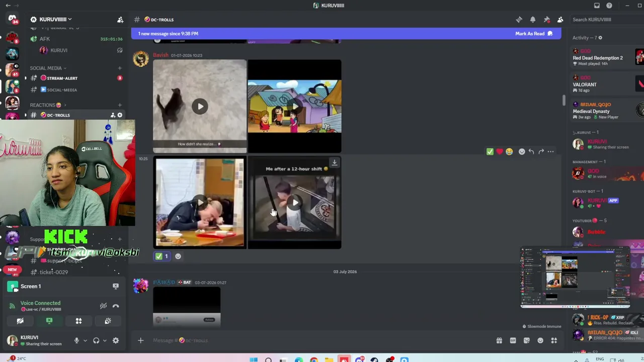Collapse the SOCIAL MEDIA category
Image resolution: width=644 pixels, height=362 pixels.
coord(48,68)
